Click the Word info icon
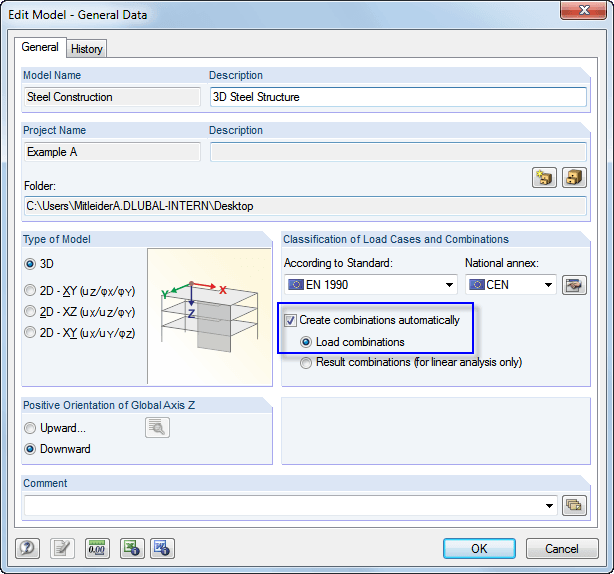Image resolution: width=614 pixels, height=574 pixels. click(162, 548)
